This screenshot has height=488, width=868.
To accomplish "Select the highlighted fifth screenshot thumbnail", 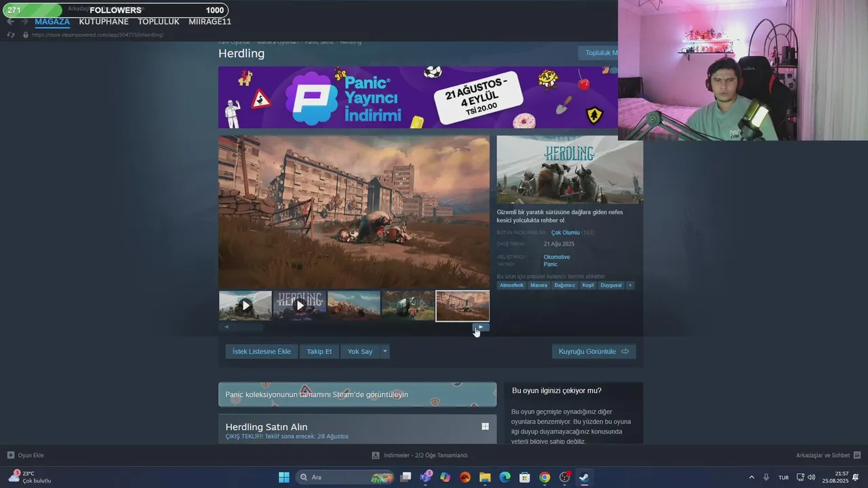I will click(x=462, y=306).
